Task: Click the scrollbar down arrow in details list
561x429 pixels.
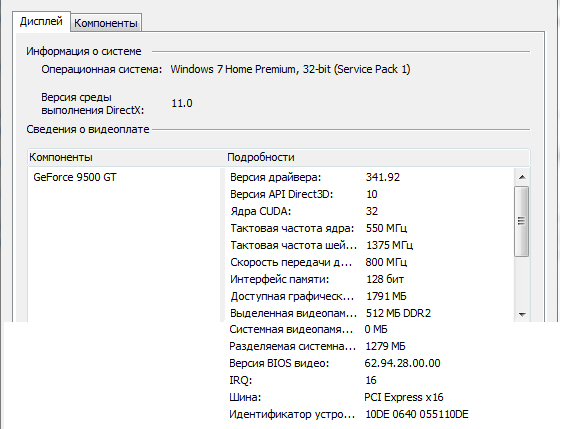Action: tap(522, 315)
